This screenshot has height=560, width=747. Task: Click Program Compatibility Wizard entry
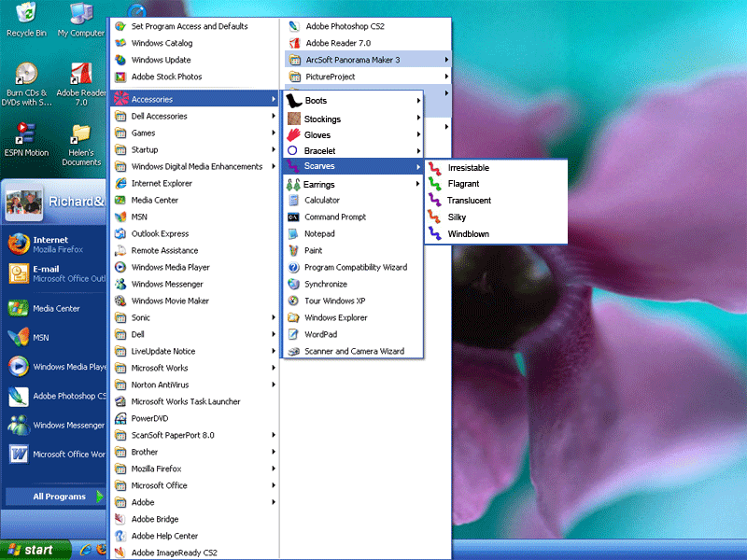click(x=354, y=267)
